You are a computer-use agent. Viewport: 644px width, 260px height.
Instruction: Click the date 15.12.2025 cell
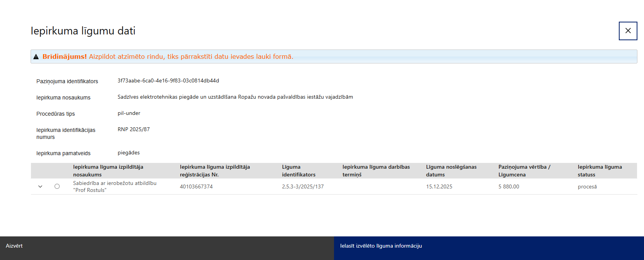click(x=439, y=186)
